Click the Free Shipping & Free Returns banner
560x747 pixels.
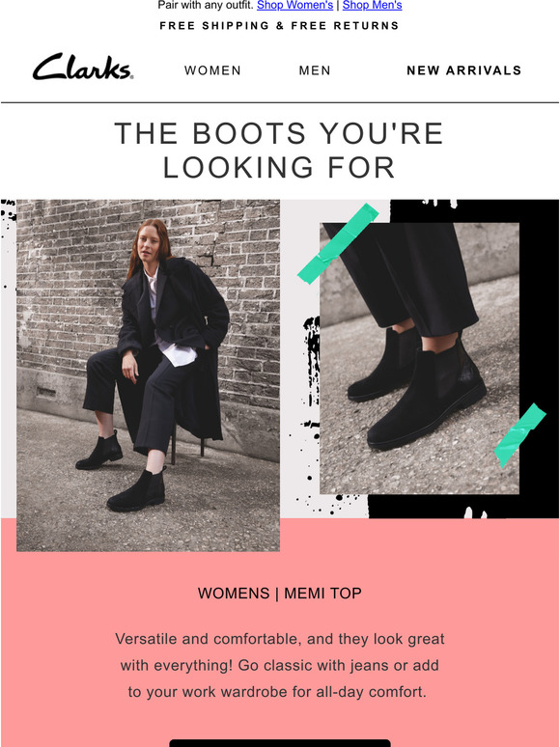tap(279, 26)
